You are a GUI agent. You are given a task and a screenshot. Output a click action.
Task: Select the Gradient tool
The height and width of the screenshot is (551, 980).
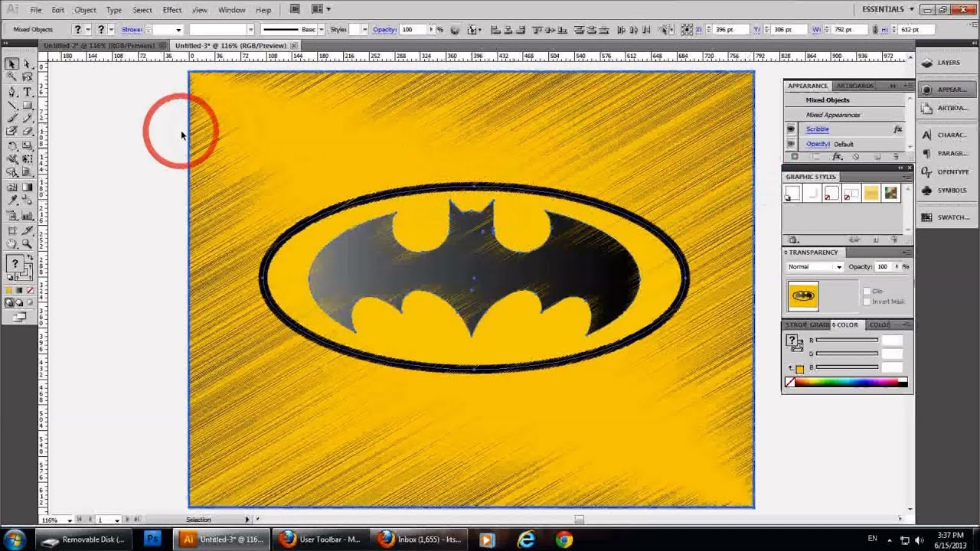pos(27,187)
